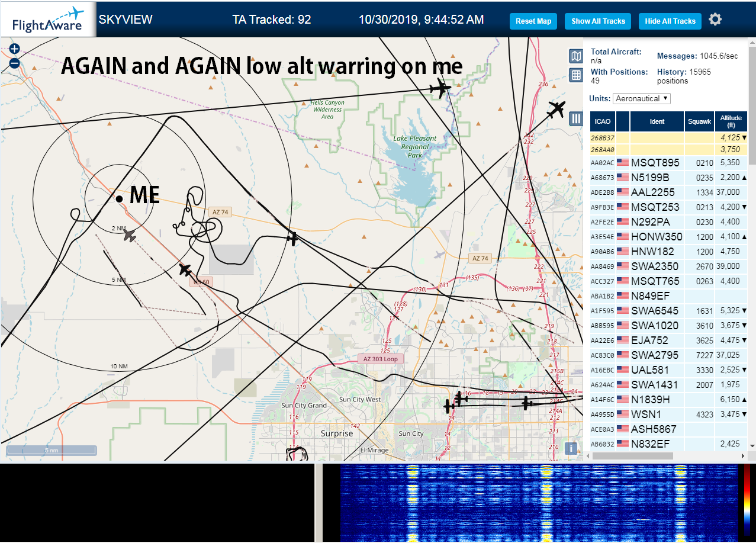The image size is (756, 543).
Task: Sort by the flag column header
Action: [623, 121]
